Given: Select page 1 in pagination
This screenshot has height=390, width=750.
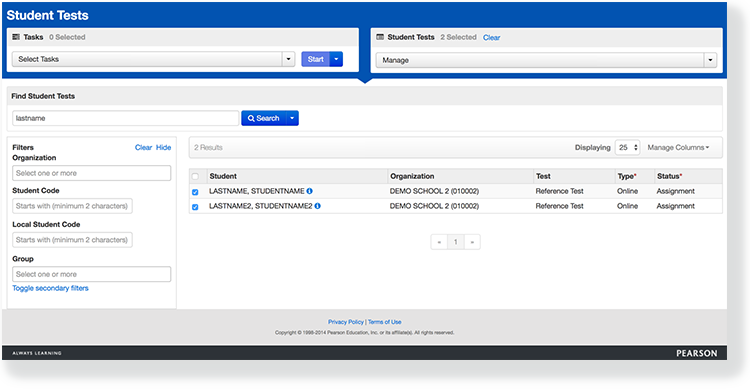Looking at the screenshot, I should pyautogui.click(x=455, y=242).
